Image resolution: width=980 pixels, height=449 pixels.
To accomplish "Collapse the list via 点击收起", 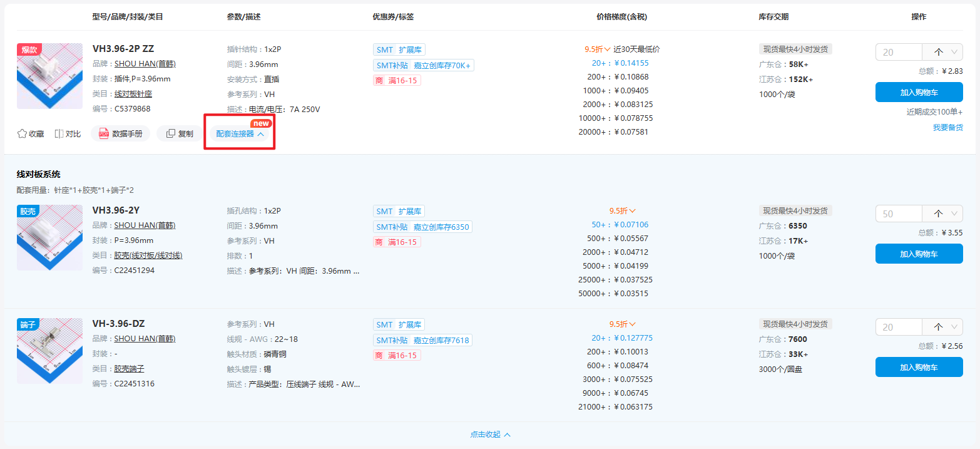I will (x=491, y=435).
